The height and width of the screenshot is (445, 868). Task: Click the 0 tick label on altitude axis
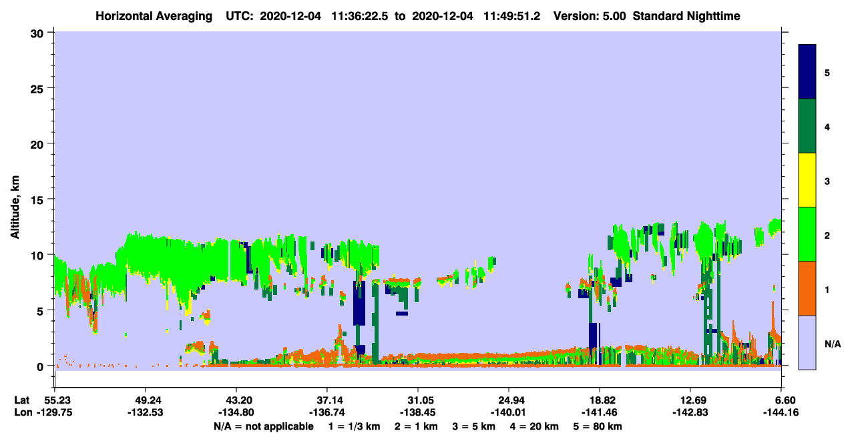42,366
